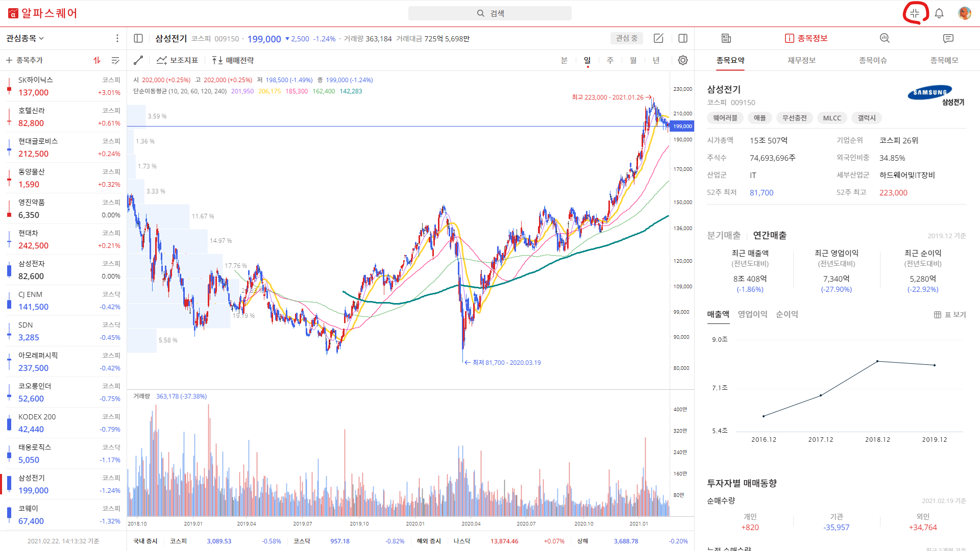
Task: Click 표 보기 table view
Action: click(950, 315)
